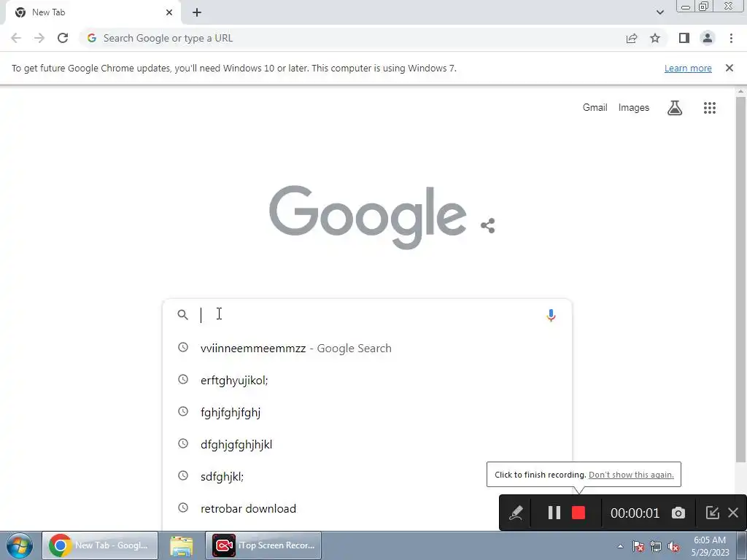
Task: Click into the Google search text box
Action: 369,315
